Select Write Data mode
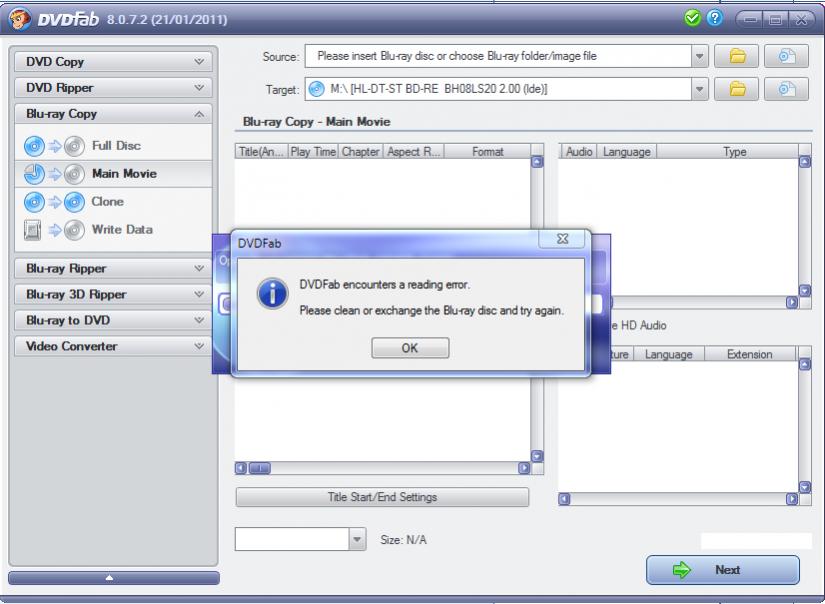 pos(114,230)
